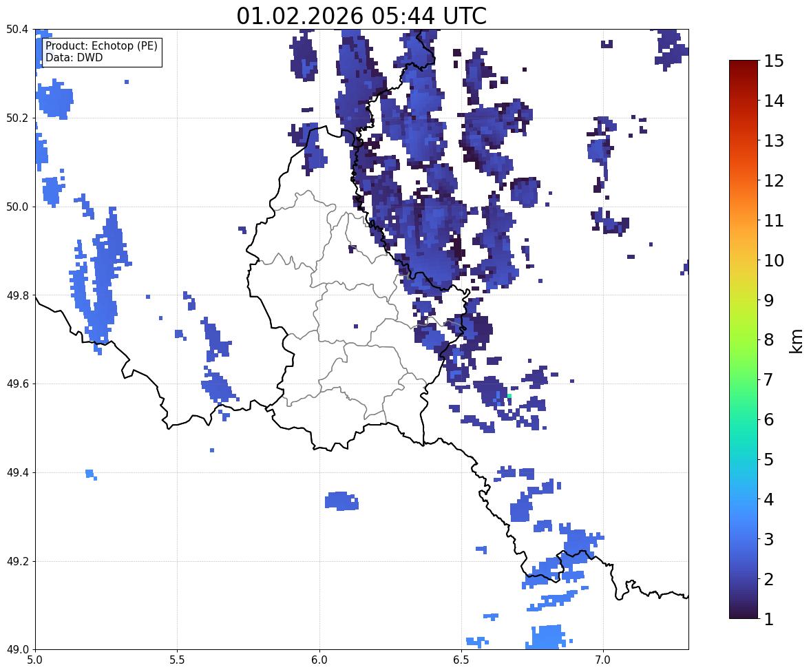This screenshot has height=672, width=811.
Task: Click colorbar tick label 5
Action: (x=769, y=459)
